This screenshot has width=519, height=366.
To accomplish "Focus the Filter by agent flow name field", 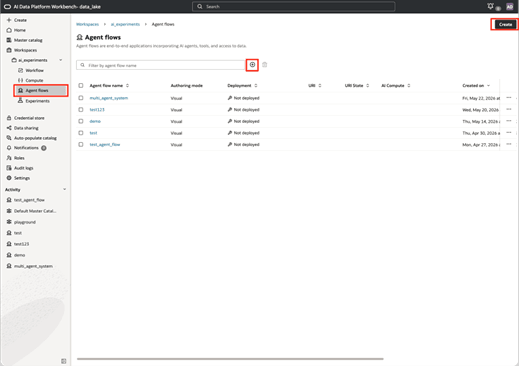I will 161,65.
